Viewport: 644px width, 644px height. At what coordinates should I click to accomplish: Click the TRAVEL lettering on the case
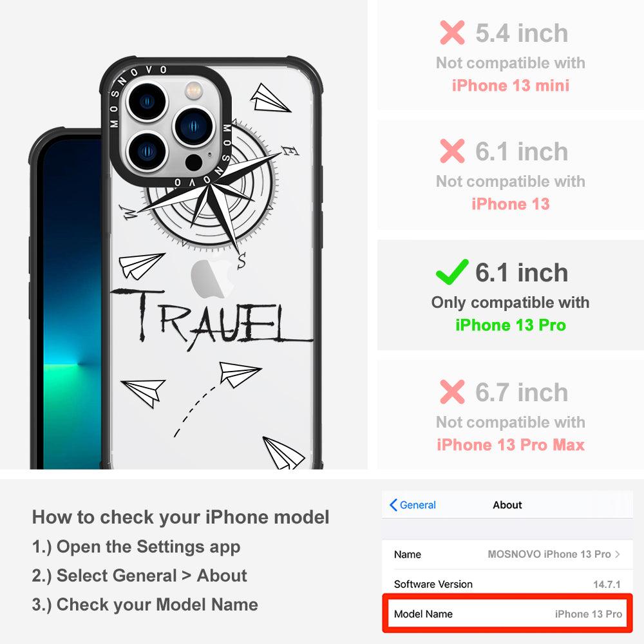[211, 318]
